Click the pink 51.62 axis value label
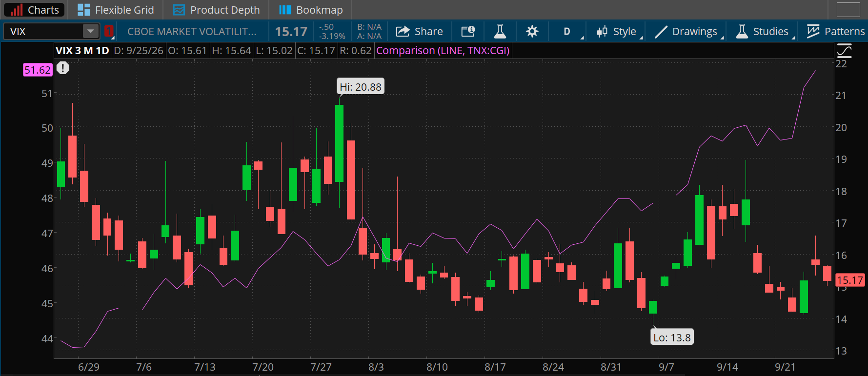868x376 pixels. (38, 70)
